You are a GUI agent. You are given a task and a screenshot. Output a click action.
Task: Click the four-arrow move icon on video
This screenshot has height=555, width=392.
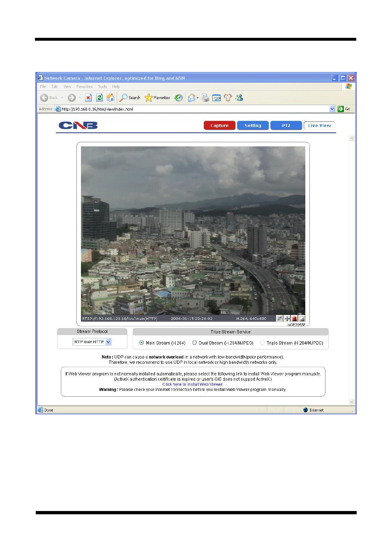[287, 318]
